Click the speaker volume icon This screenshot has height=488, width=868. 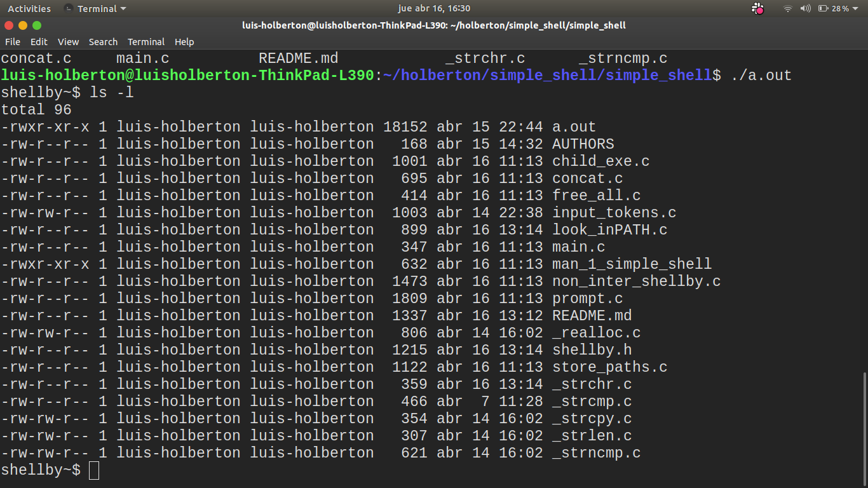tap(804, 8)
